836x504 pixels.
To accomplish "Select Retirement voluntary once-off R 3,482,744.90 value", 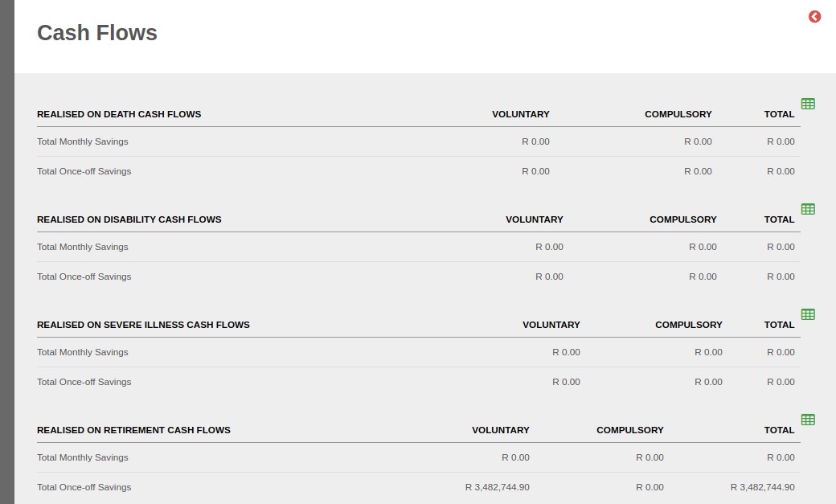I will 497,487.
